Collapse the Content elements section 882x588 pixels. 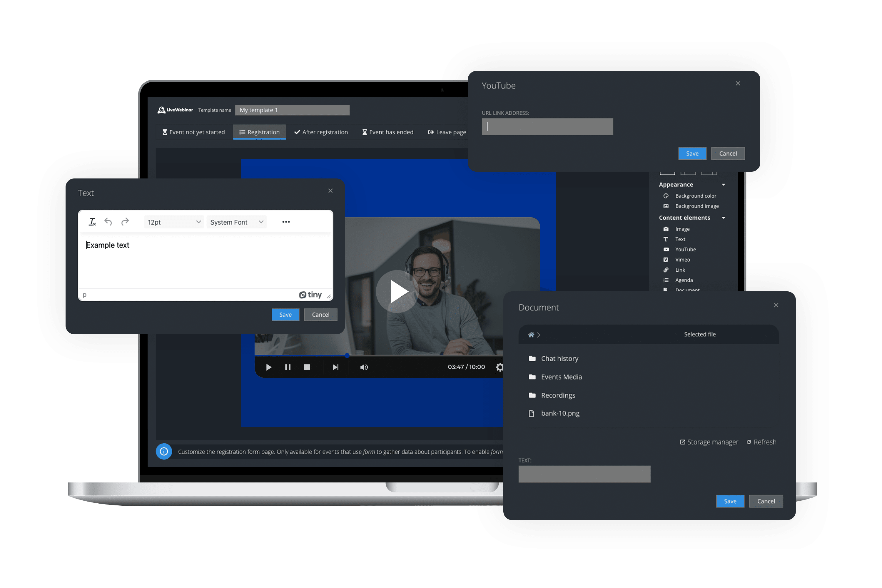pyautogui.click(x=724, y=218)
